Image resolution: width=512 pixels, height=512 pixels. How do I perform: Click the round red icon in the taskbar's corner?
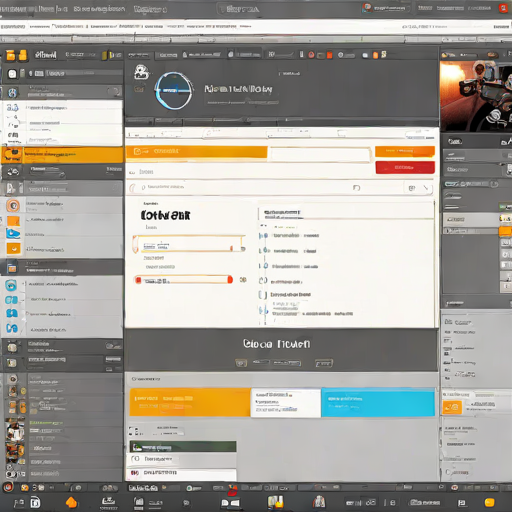(x=8, y=487)
